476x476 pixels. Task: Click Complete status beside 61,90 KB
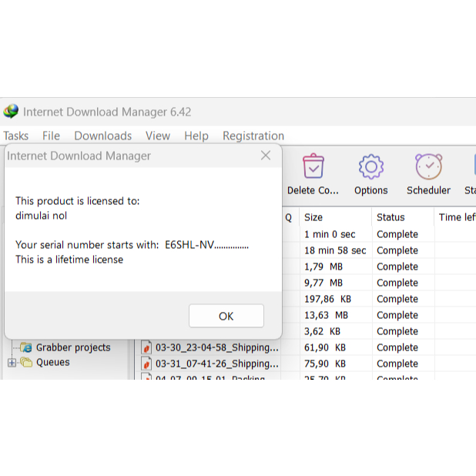(397, 347)
